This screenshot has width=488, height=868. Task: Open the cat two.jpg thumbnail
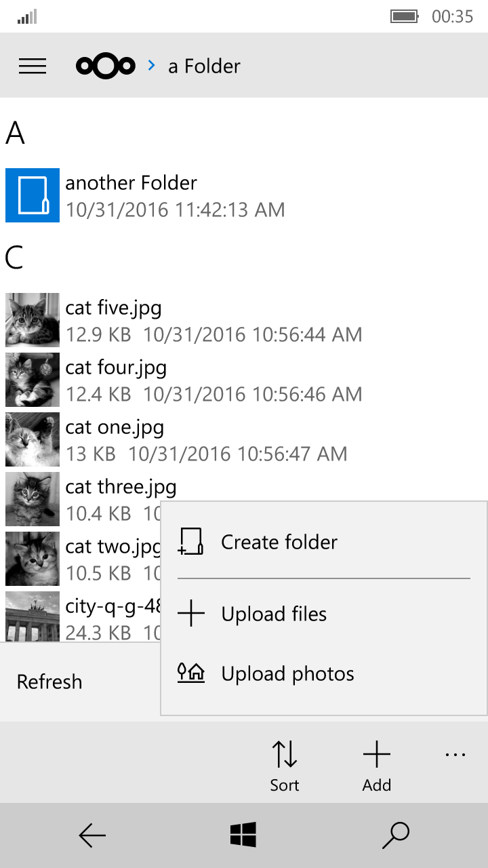[33, 559]
